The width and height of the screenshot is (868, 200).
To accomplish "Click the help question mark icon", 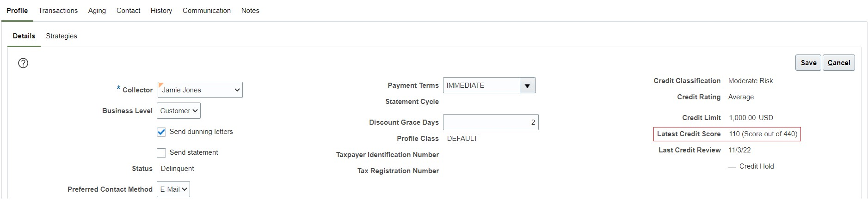I will (23, 63).
